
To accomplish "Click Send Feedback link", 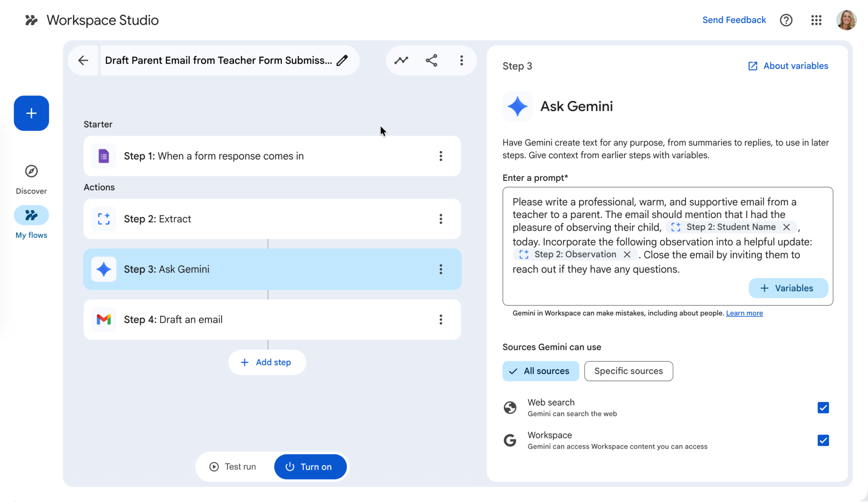I will (734, 20).
